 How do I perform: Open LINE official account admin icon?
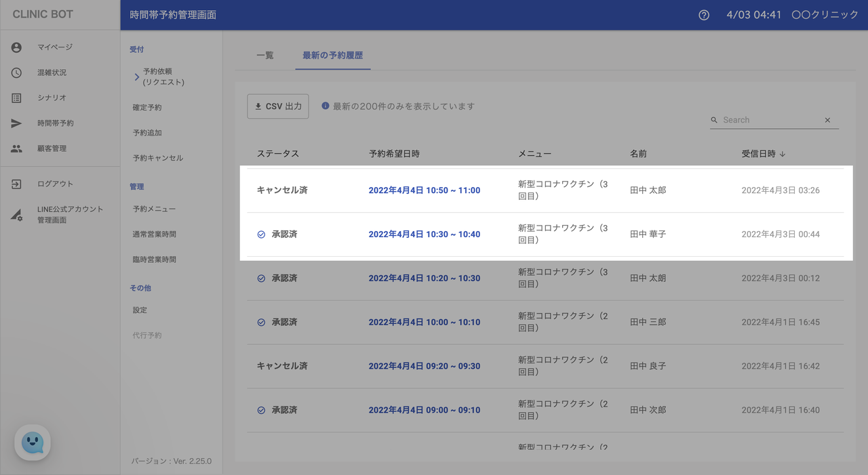[16, 215]
